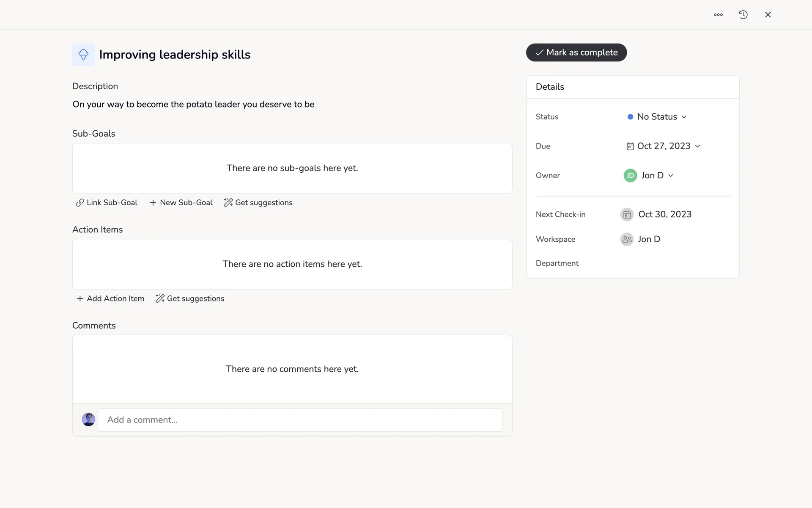Click Mark as complete button

click(576, 52)
